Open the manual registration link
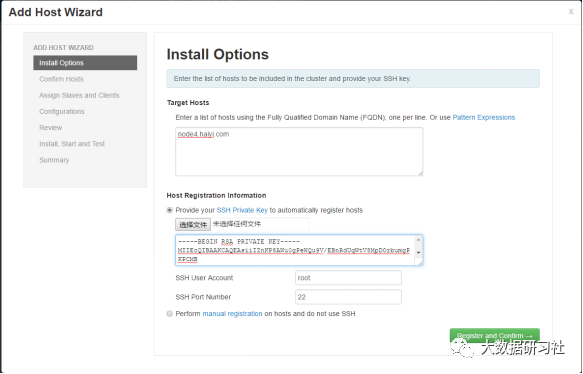Screen dimensions: 583x374 232,314
